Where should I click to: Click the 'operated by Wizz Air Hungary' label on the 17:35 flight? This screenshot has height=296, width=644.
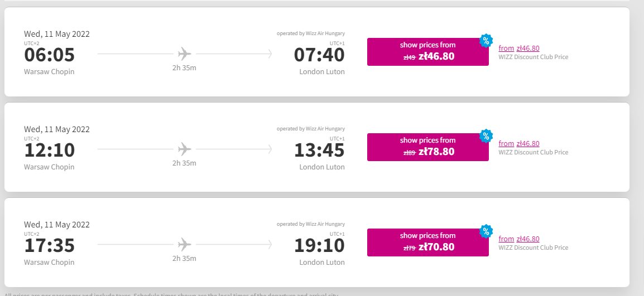(x=311, y=224)
